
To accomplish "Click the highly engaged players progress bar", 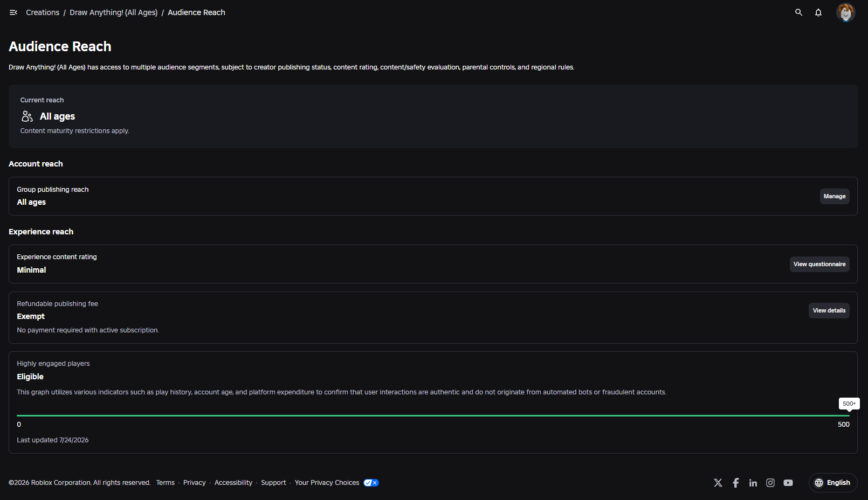I will [x=433, y=415].
